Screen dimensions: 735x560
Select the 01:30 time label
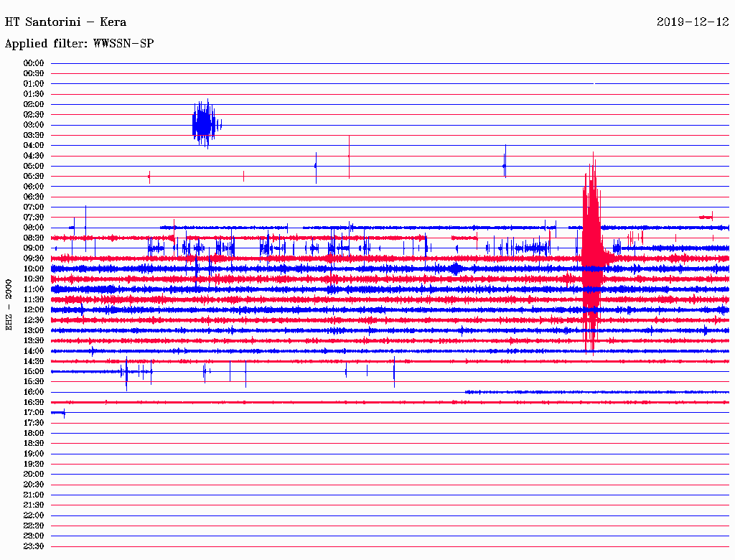click(x=34, y=94)
